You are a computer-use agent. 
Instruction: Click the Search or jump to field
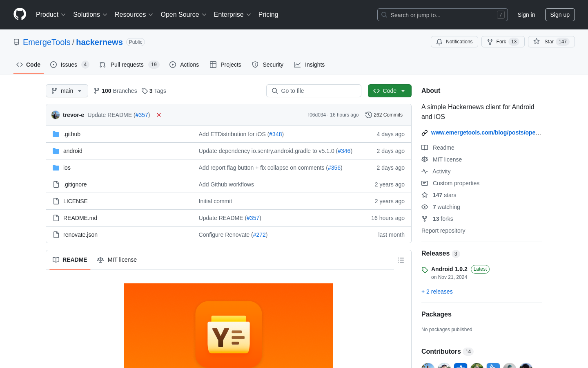tap(443, 15)
